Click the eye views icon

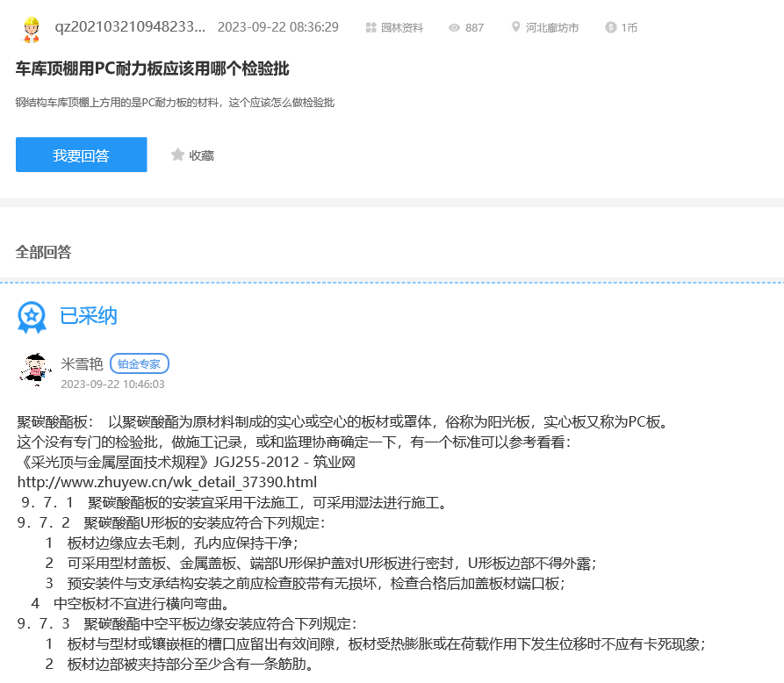click(x=454, y=28)
